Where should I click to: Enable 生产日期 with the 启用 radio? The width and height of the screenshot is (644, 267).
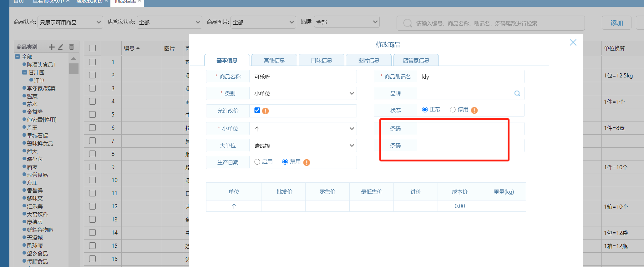tap(257, 162)
